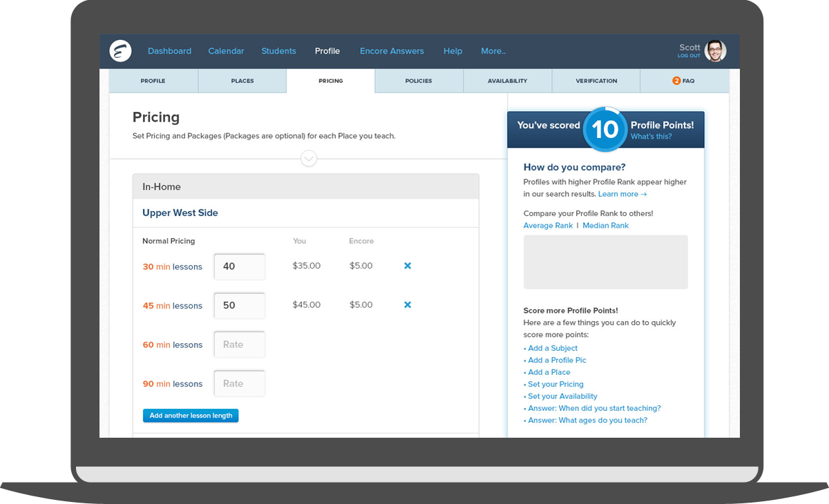Screen dimensions: 829x504
Task: Click the Encore logo icon
Action: coord(120,51)
